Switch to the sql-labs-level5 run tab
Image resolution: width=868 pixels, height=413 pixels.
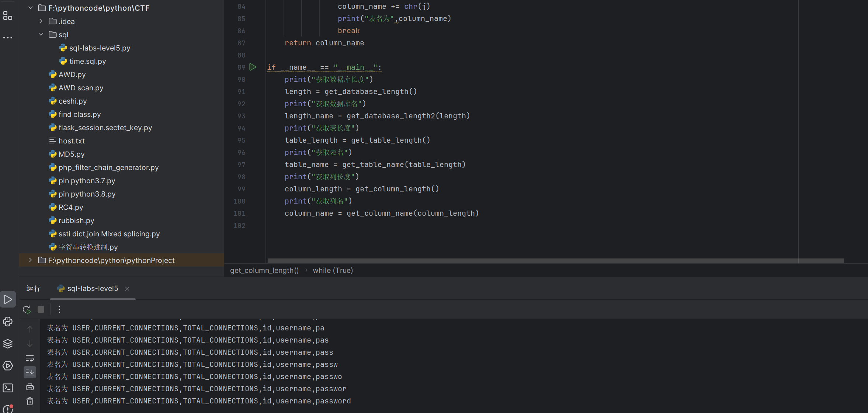(92, 288)
